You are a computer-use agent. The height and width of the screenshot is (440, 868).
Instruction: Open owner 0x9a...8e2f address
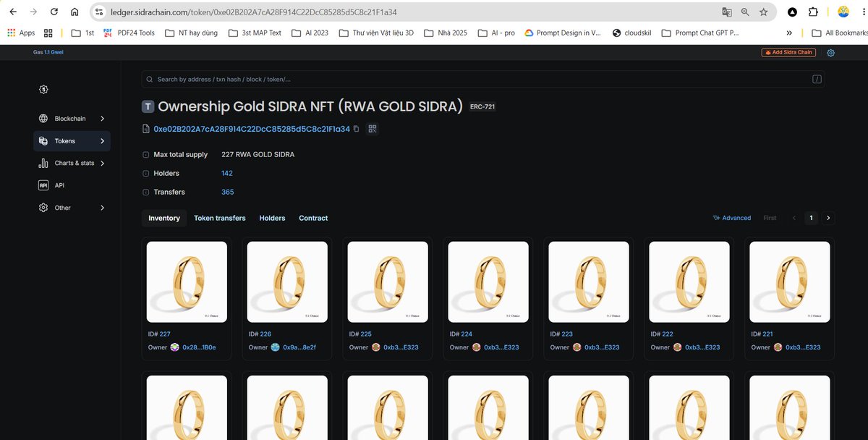pyautogui.click(x=299, y=347)
